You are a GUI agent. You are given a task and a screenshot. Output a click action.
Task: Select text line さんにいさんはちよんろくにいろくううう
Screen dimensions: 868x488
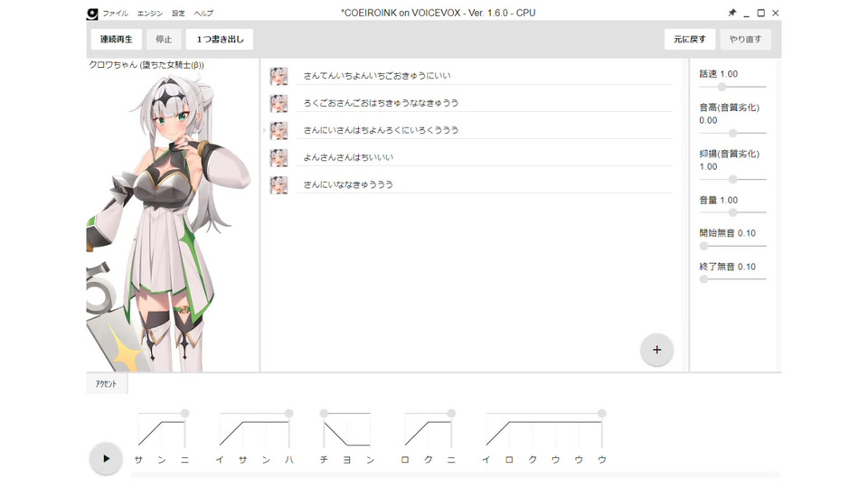click(x=485, y=130)
